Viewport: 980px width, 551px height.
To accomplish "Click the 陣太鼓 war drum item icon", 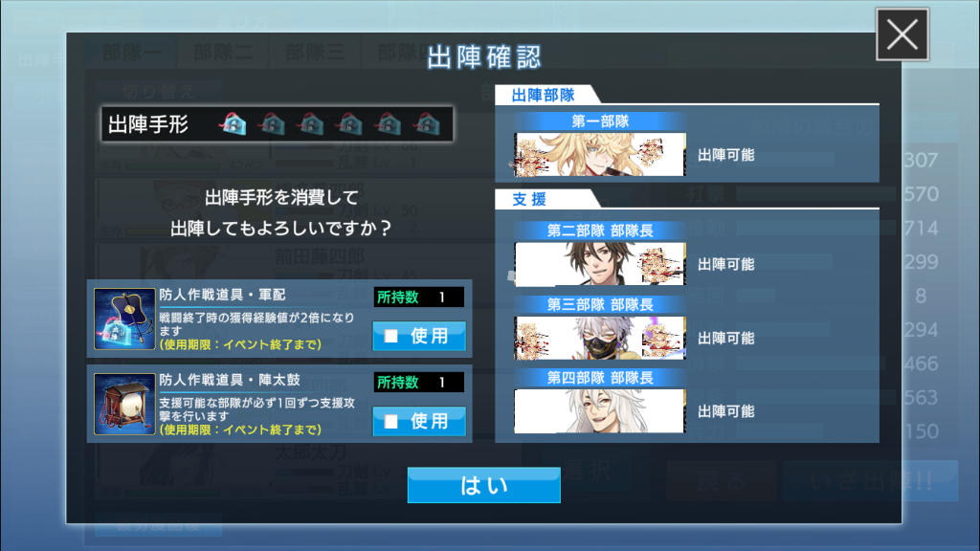I will coord(124,405).
